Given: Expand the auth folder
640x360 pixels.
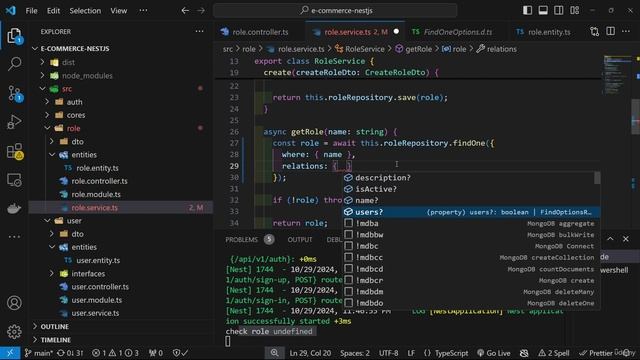Looking at the screenshot, I should click(x=47, y=102).
